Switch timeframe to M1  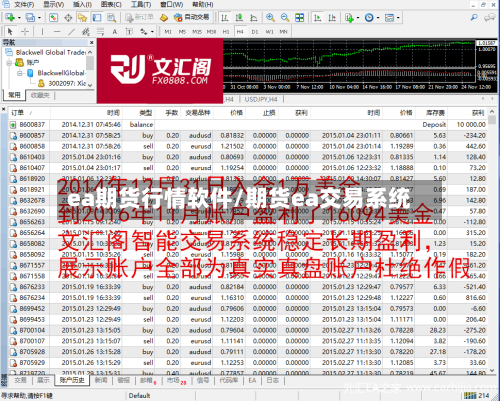pos(168,32)
